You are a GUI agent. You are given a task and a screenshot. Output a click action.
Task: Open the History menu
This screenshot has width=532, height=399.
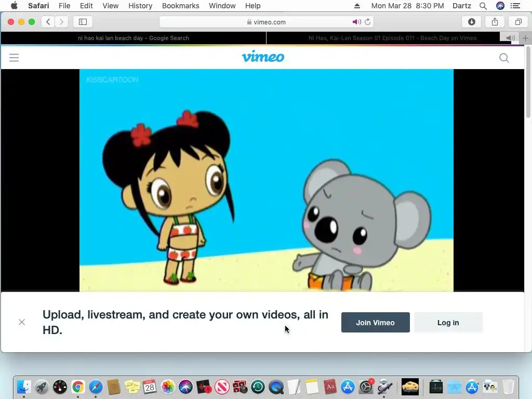[x=140, y=6]
